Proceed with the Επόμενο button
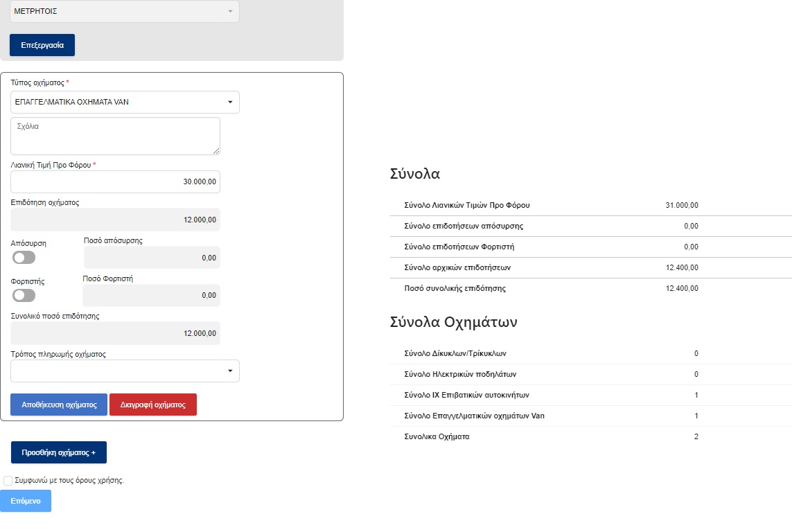Screen dimensions: 792x532 (x=26, y=501)
